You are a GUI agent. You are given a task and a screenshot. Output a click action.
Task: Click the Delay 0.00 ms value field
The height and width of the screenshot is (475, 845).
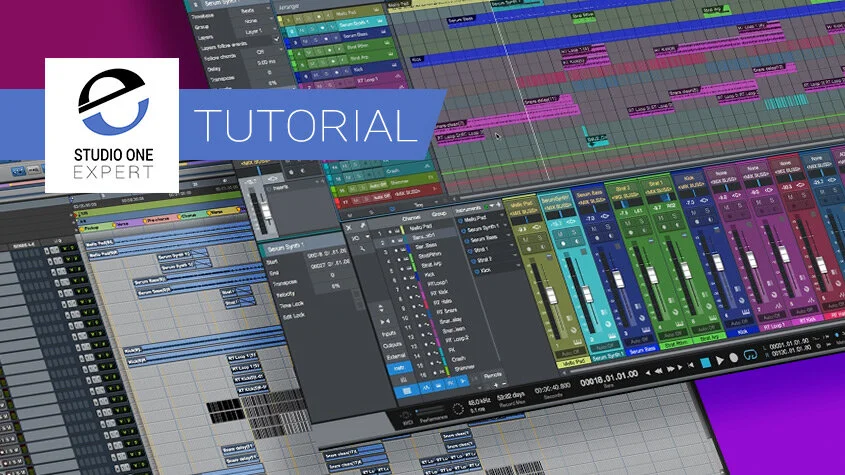click(x=266, y=63)
